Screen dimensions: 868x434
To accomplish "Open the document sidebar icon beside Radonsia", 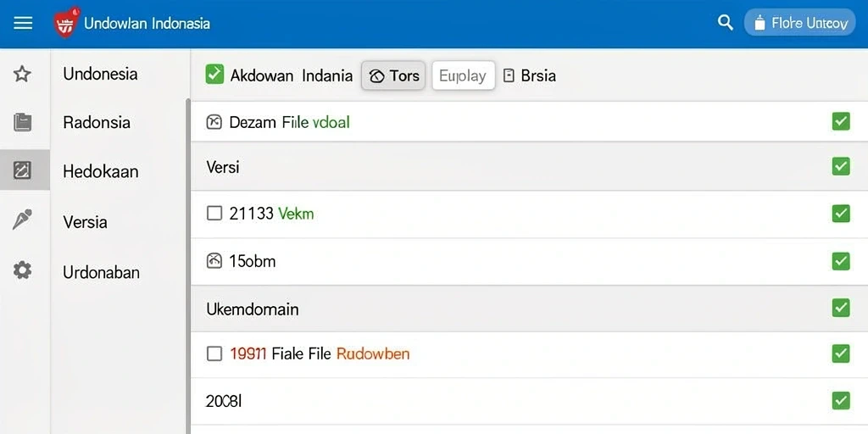I will 23,122.
